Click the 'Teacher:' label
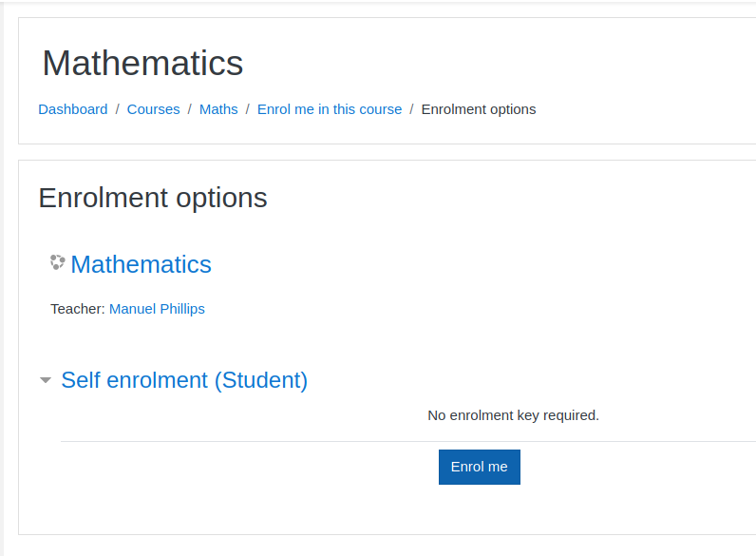The image size is (756, 556). tap(77, 309)
